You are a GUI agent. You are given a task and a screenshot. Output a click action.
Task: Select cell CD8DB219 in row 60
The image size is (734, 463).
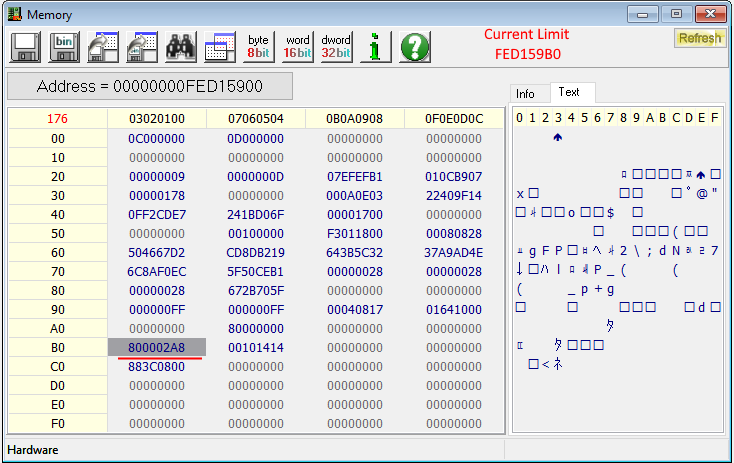(x=256, y=252)
